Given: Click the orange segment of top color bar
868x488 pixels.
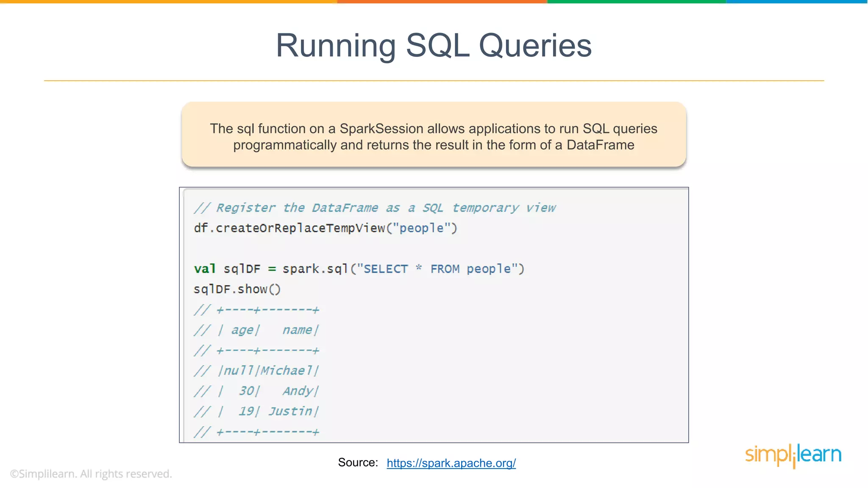Looking at the screenshot, I should pyautogui.click(x=442, y=2).
